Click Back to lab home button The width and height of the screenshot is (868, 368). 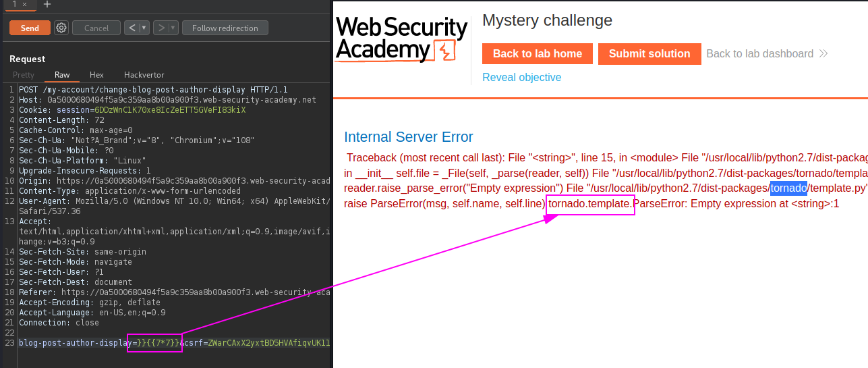pos(538,54)
